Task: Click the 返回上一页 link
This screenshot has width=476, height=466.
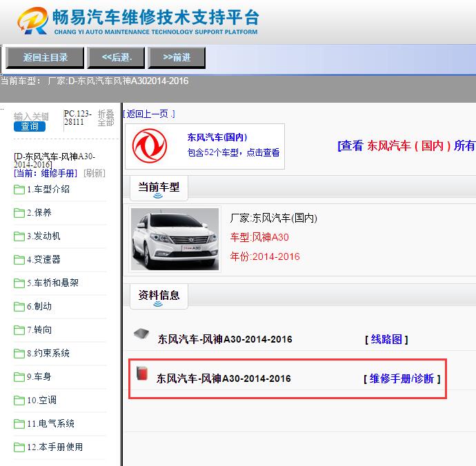Action: (x=149, y=114)
